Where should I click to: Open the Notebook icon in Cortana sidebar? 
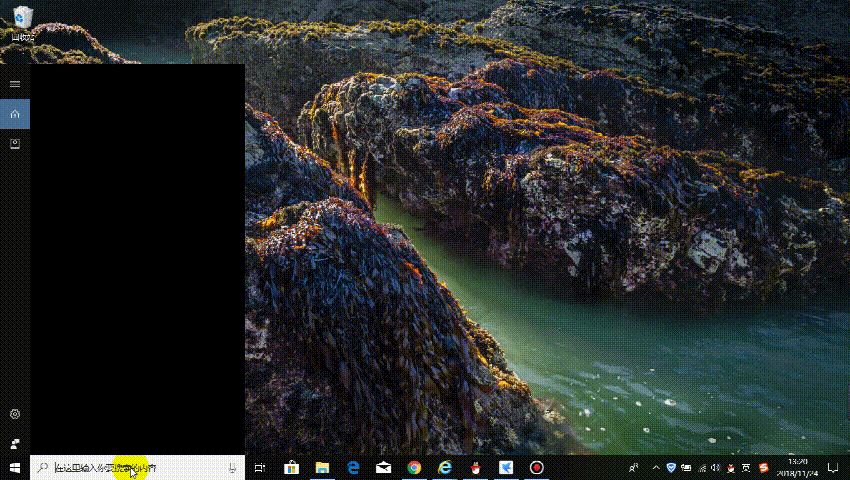14,144
